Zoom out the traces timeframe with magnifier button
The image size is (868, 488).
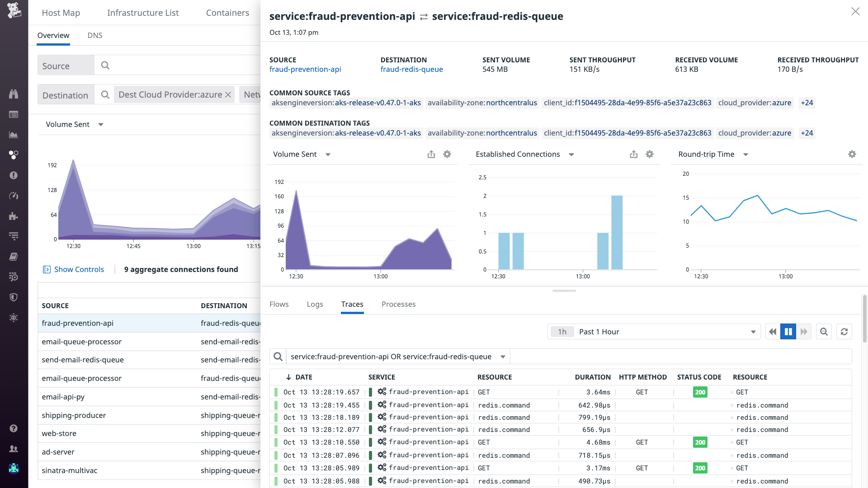click(824, 331)
